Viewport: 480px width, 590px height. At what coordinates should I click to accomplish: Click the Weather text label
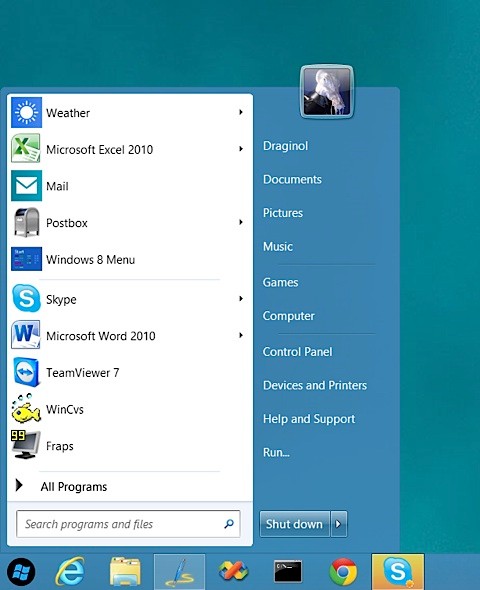point(68,113)
